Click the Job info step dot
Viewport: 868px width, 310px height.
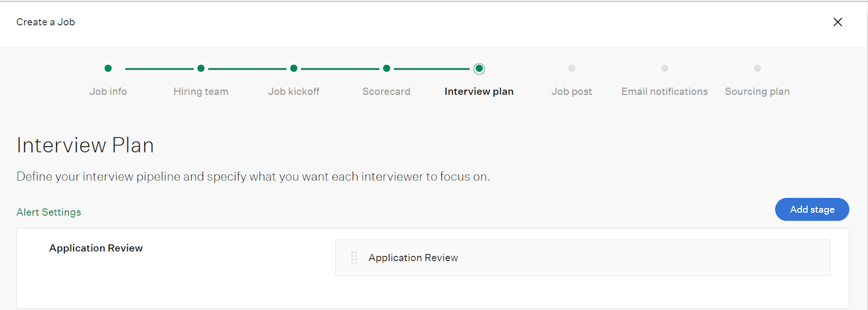[108, 68]
